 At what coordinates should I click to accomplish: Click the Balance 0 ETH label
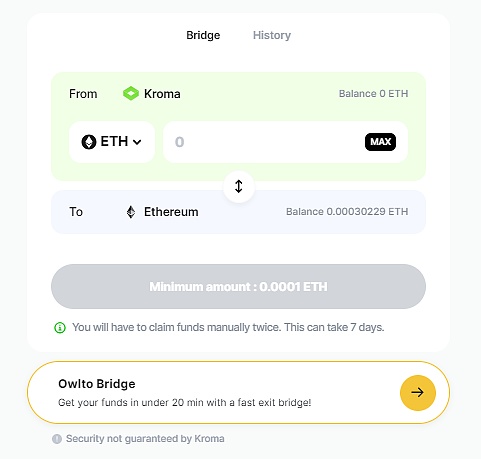coord(373,94)
